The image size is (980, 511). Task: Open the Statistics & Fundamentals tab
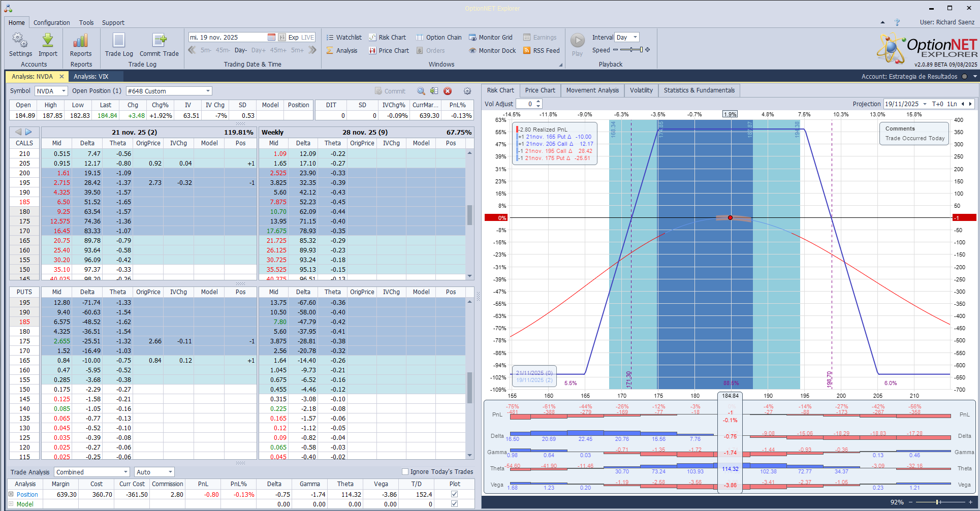699,90
